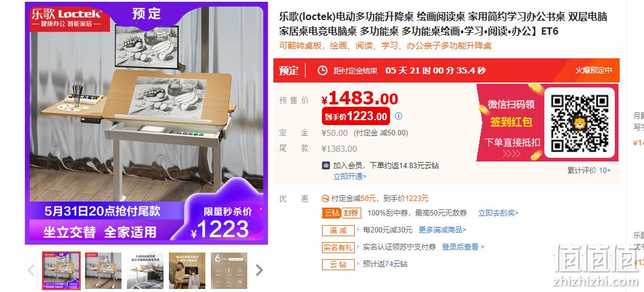
Task: Show next thumbnails with right arrow
Action: 259,270
